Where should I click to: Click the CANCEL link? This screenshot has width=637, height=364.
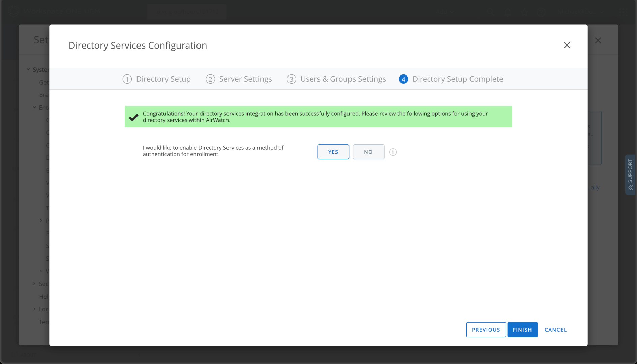(555, 330)
